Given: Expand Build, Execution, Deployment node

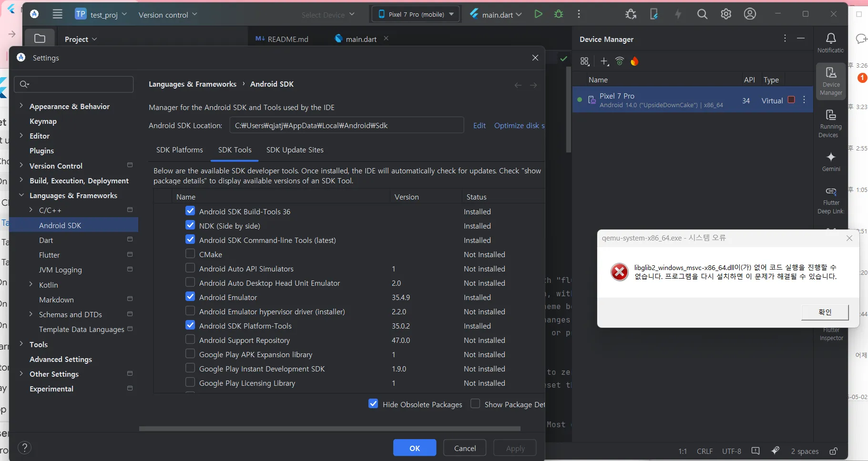Looking at the screenshot, I should 21,180.
